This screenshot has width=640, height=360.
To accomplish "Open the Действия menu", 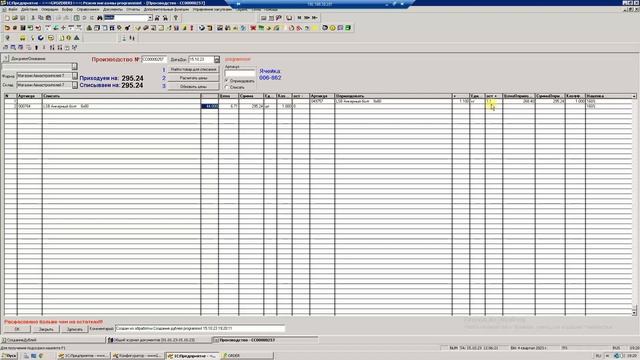I will pos(29,9).
